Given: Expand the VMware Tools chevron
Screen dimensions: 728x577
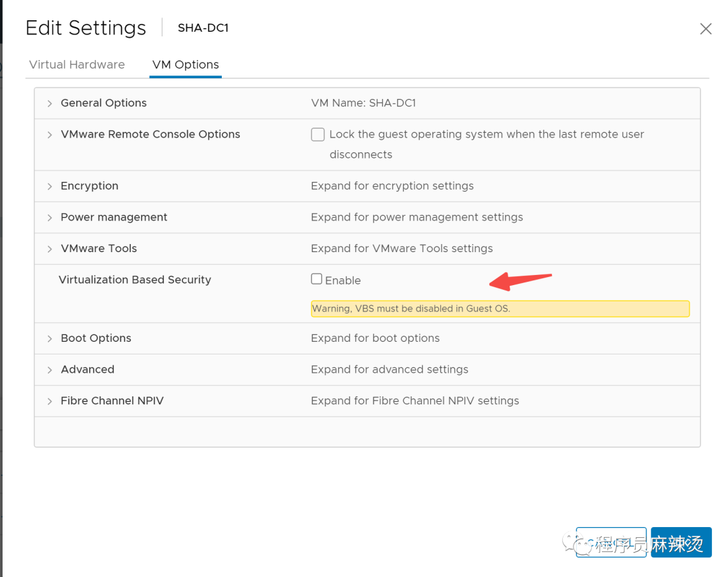Looking at the screenshot, I should (50, 249).
